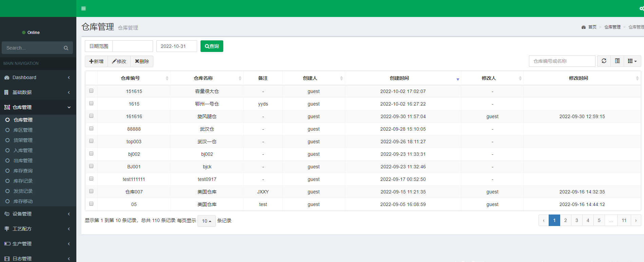This screenshot has width=644, height=262.
Task: Click the 新增 button
Action: [x=96, y=61]
